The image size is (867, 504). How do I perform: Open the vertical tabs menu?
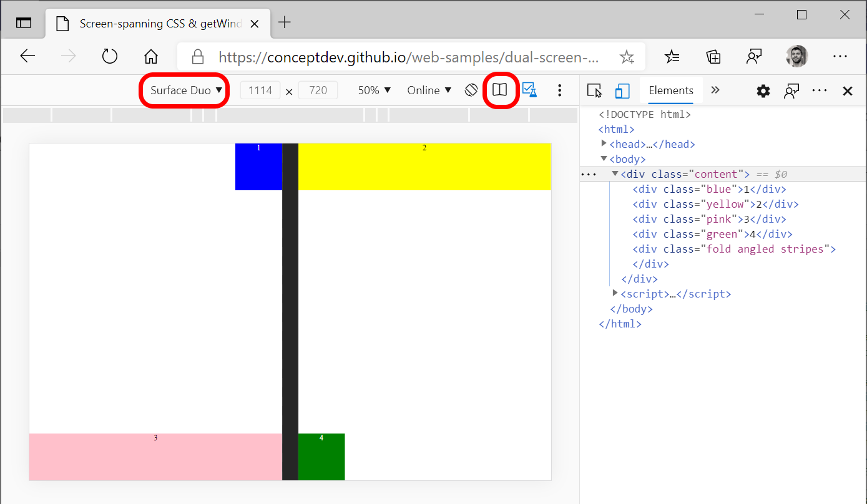pos(23,22)
